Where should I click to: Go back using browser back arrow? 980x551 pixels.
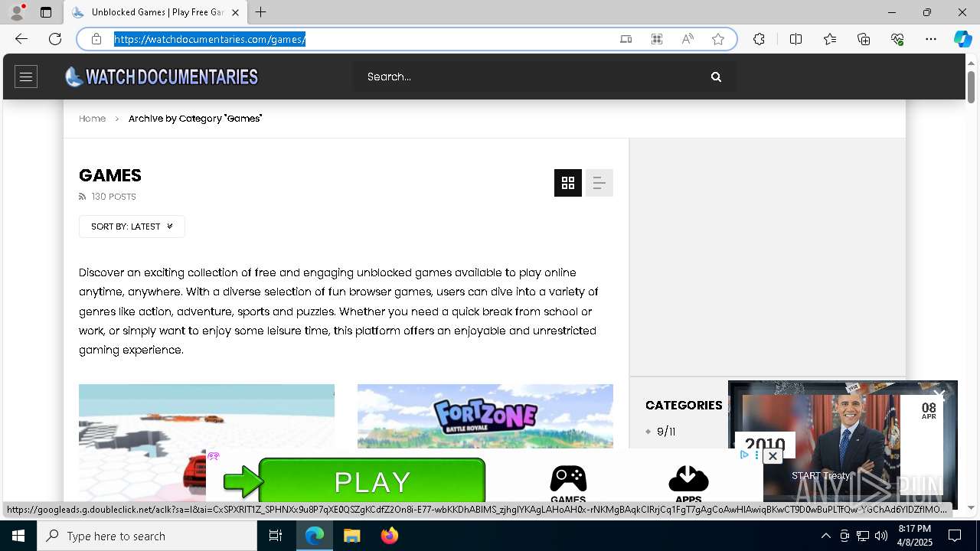point(21,39)
